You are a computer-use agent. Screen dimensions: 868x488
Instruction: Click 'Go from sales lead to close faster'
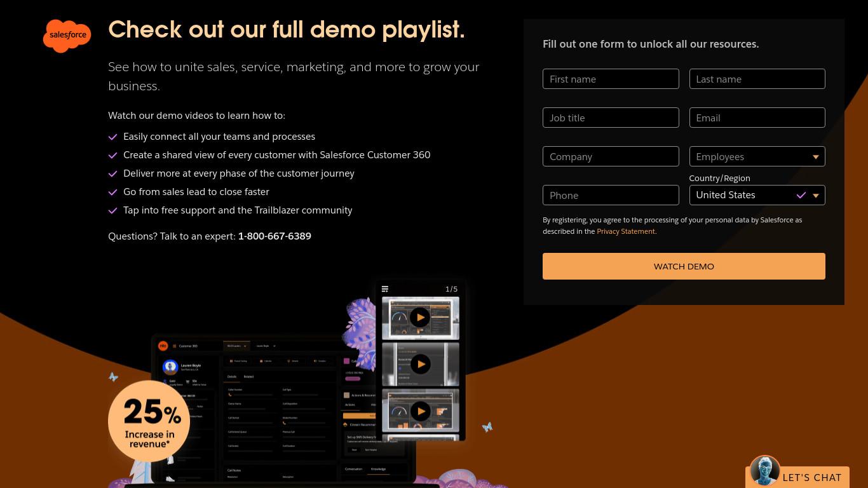click(x=196, y=192)
